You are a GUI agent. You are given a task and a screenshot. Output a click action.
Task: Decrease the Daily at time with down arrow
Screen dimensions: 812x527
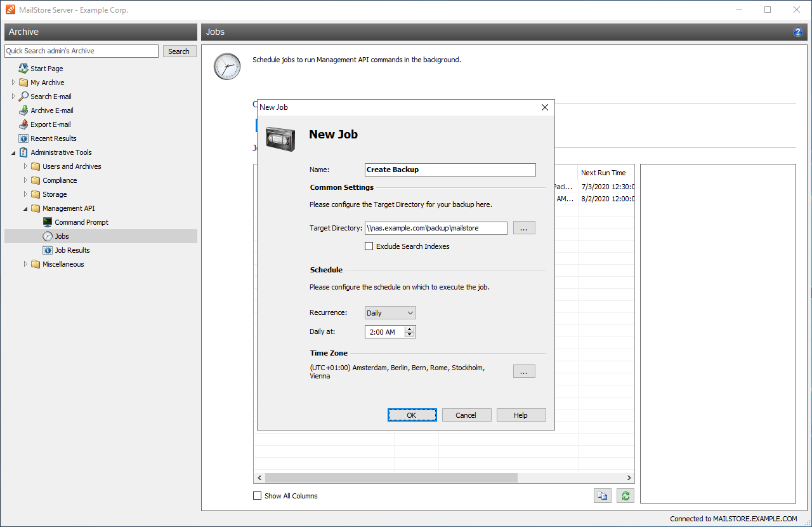(410, 335)
